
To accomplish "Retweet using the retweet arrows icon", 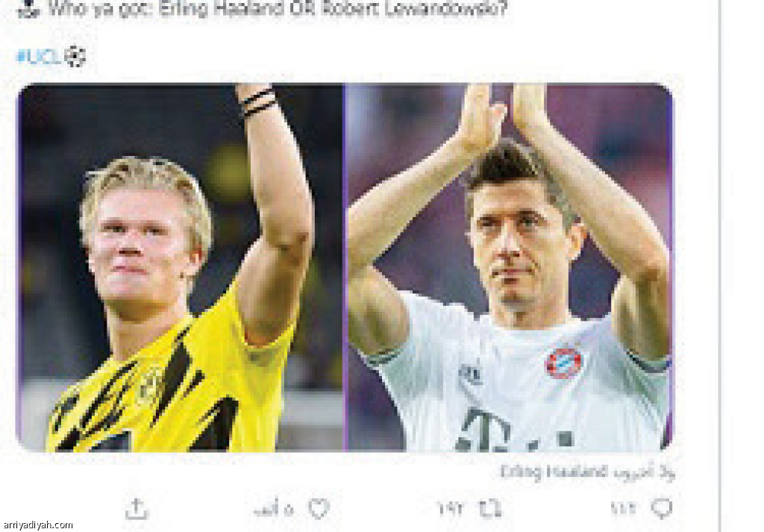I will tap(489, 509).
